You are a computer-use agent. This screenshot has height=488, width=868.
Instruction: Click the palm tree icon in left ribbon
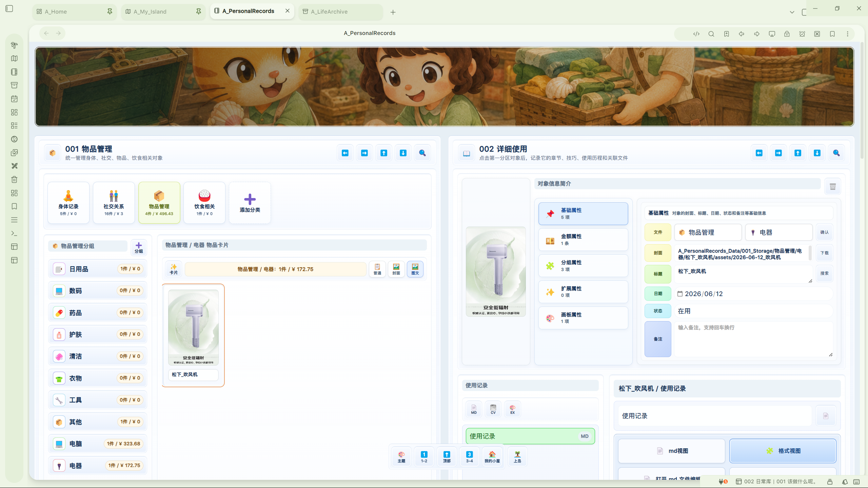coord(14,45)
